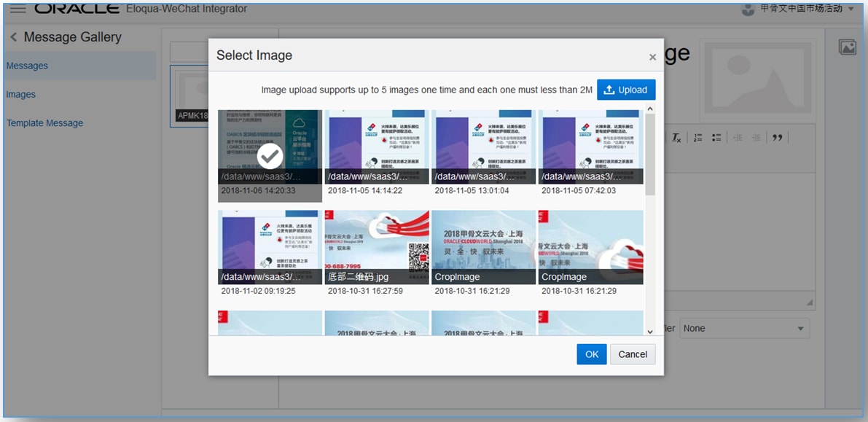Screen dimensions: 868x422
Task: Click scroll-up arrow of image list
Action: [x=650, y=109]
